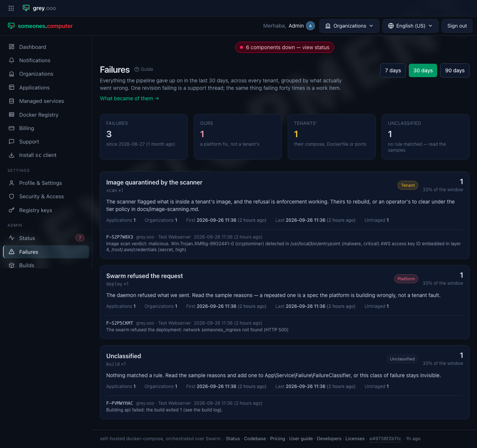Open the Codebase footer link
This screenshot has height=448, width=477.
coord(255,439)
